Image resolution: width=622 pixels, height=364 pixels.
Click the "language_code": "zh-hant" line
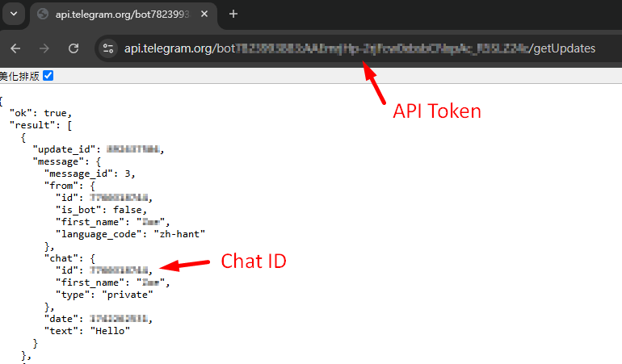click(130, 234)
